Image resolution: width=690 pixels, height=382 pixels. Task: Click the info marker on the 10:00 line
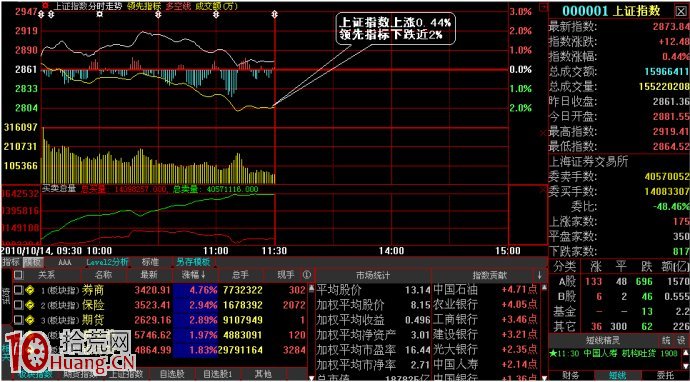(100, 15)
